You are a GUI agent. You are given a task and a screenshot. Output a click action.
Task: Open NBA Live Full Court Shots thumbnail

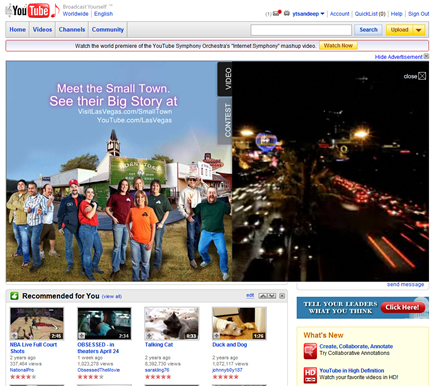pyautogui.click(x=37, y=323)
